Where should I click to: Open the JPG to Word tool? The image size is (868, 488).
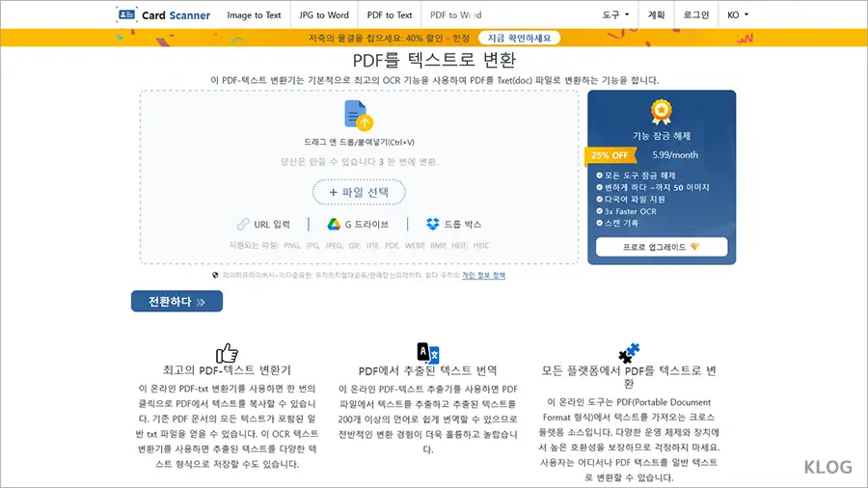[x=324, y=14]
